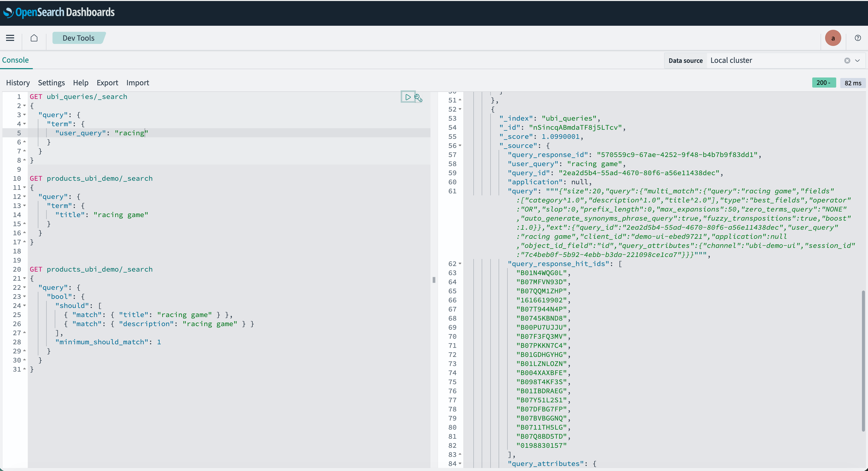The height and width of the screenshot is (471, 868).
Task: Open the hamburger navigation menu
Action: click(10, 38)
